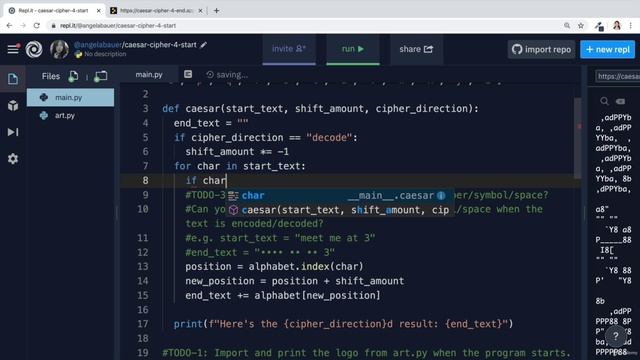Viewport: 640px width, 360px height.
Task: Click the 'saving...' status indicator
Action: coord(227,75)
